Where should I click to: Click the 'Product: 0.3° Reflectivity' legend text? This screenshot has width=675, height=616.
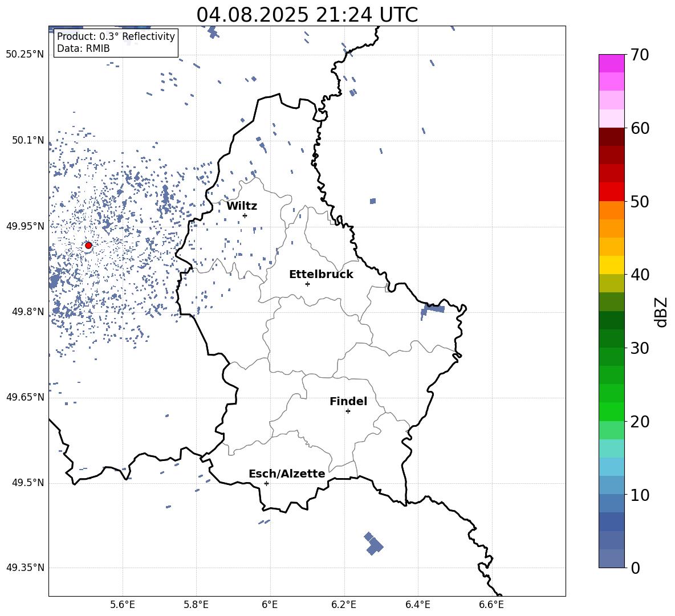116,36
